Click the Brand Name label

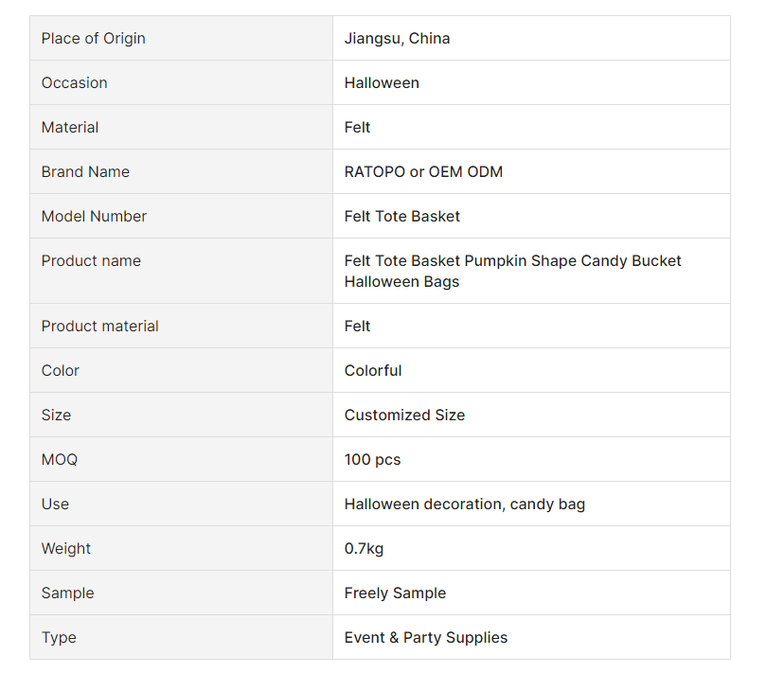(x=85, y=172)
